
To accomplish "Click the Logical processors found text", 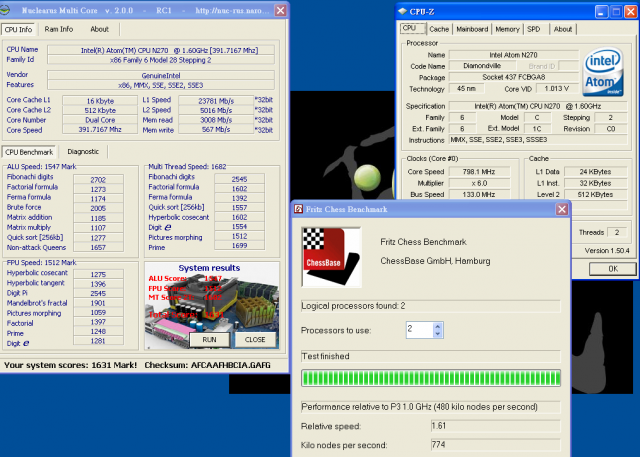I will (x=353, y=306).
